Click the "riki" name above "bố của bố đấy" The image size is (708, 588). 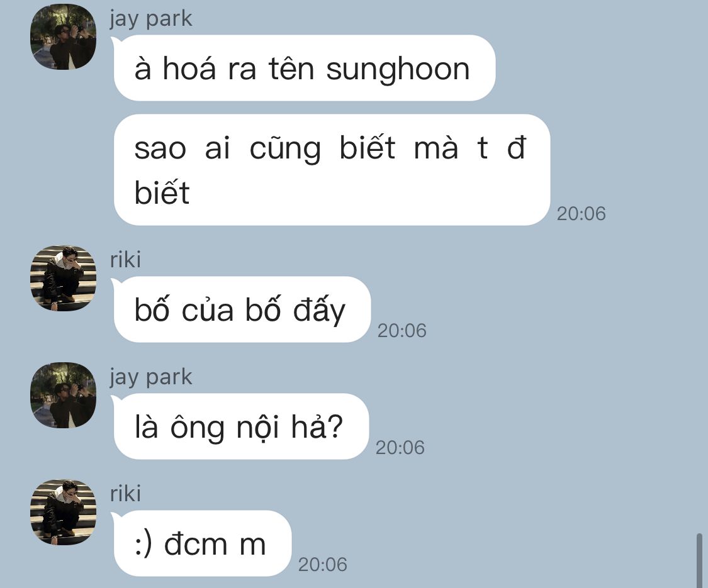125,260
